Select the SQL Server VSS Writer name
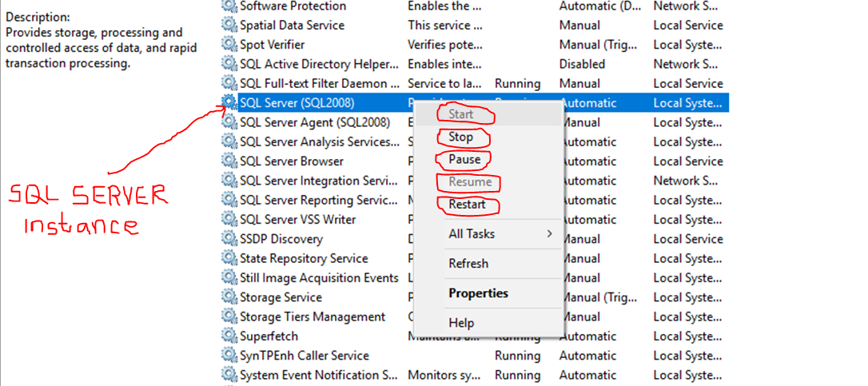 pos(298,219)
